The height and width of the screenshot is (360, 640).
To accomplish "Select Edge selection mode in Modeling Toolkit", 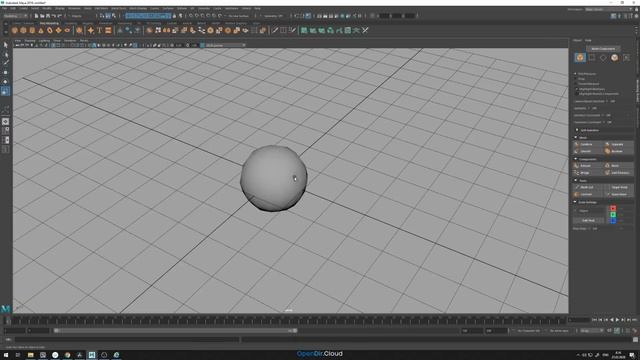I will pyautogui.click(x=603, y=58).
